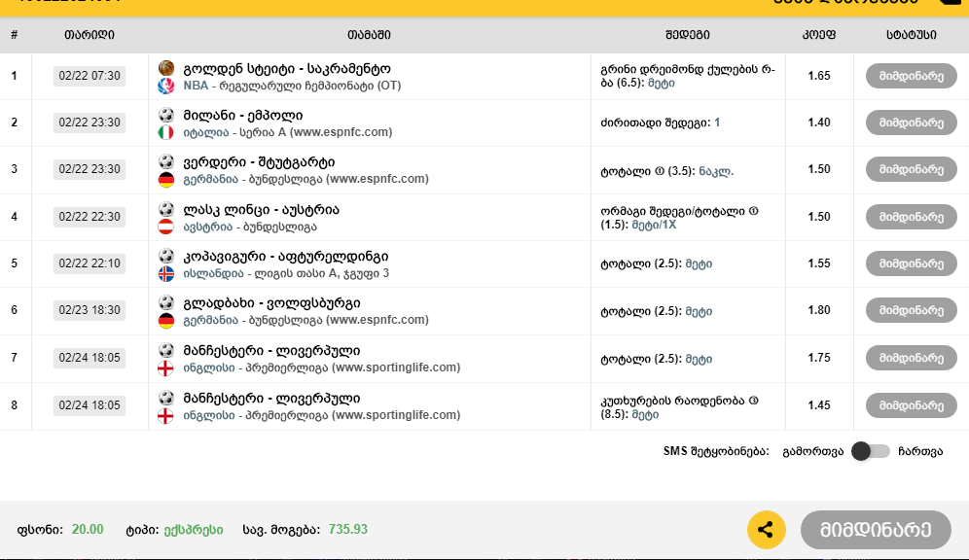Open the იტალია country link
Viewport: 969px width, 560px height.
tap(206, 132)
